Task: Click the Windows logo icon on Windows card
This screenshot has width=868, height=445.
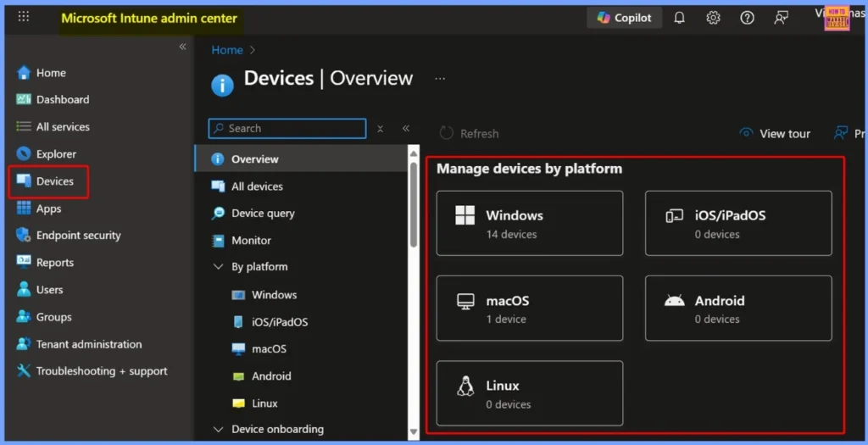Action: click(x=465, y=215)
